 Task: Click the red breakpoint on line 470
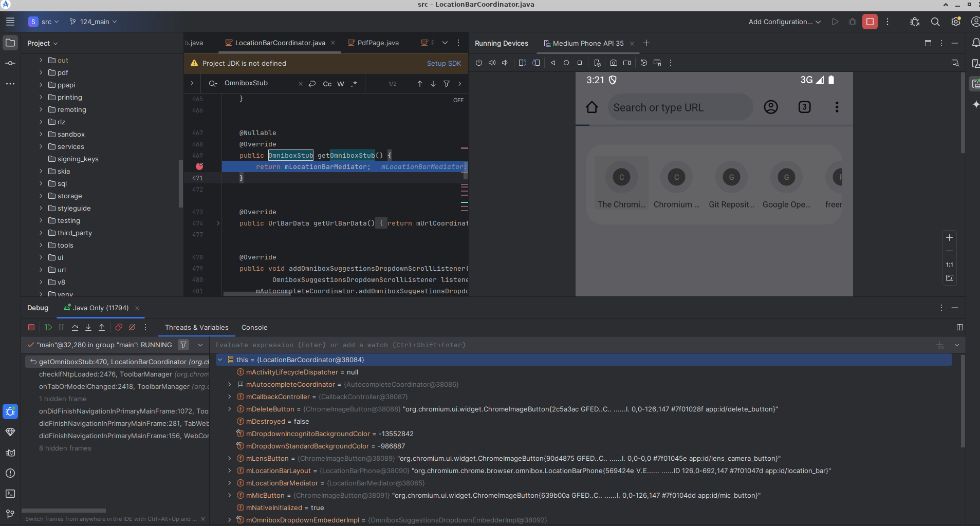[199, 166]
